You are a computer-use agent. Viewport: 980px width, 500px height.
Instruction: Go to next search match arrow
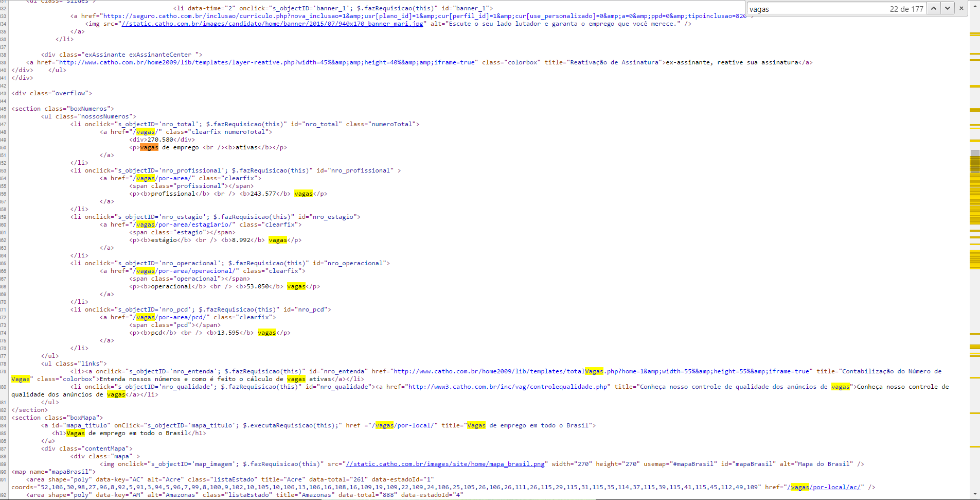pyautogui.click(x=947, y=8)
